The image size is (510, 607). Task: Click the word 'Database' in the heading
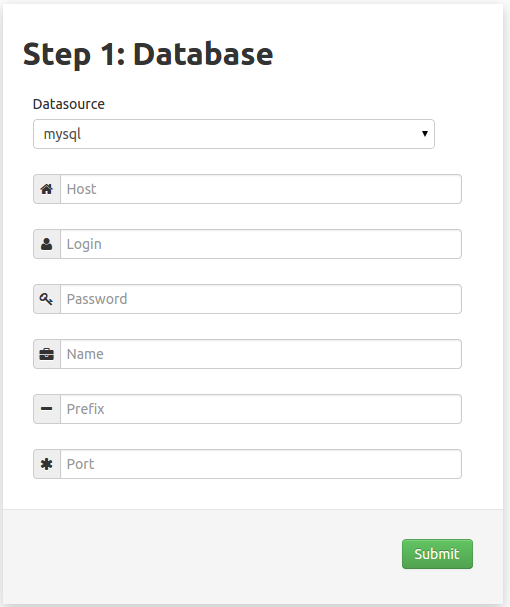tap(203, 53)
